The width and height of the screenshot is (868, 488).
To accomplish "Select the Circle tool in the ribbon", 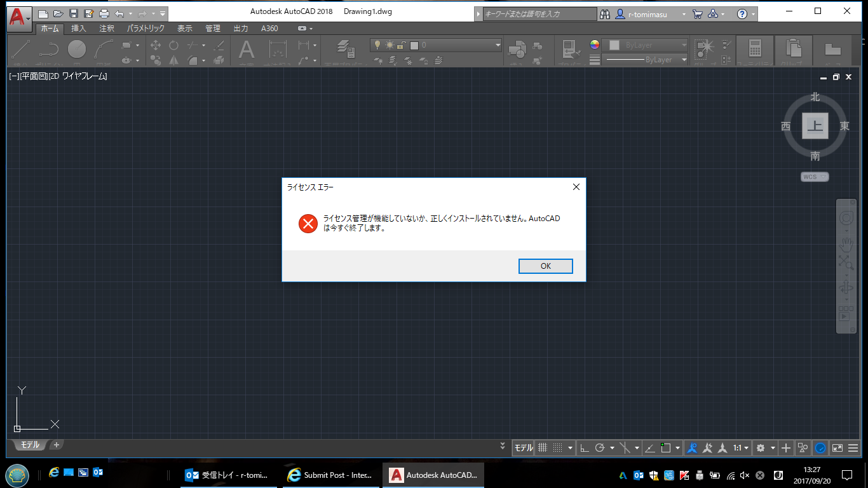I will click(77, 50).
